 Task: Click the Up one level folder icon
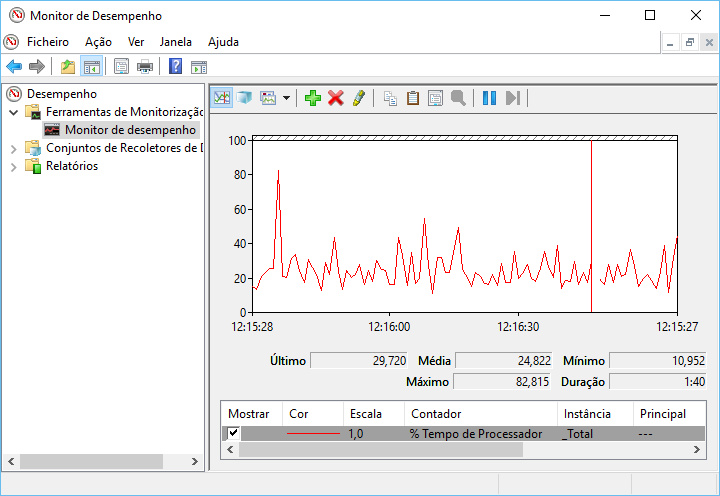(x=68, y=67)
